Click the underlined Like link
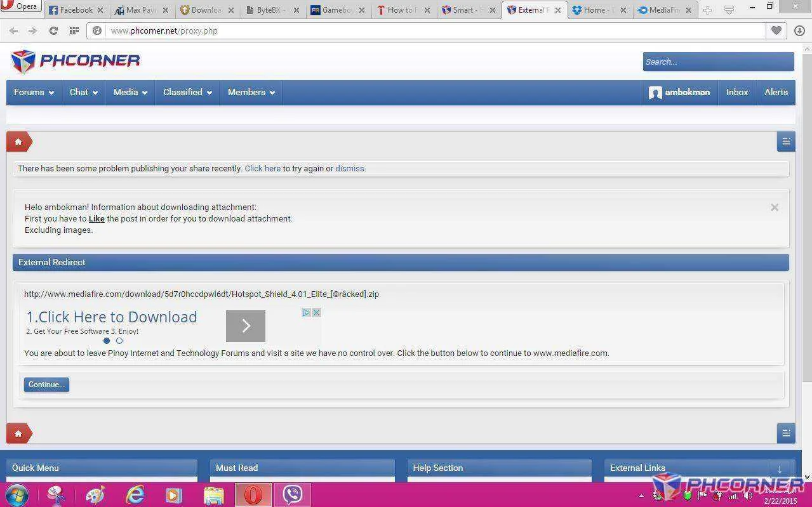The image size is (812, 507). [97, 219]
